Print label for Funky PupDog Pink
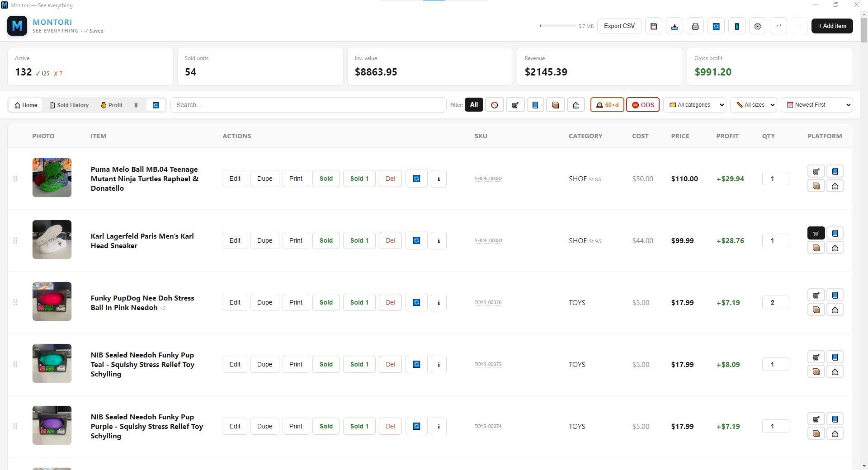The height and width of the screenshot is (470, 868). (296, 302)
